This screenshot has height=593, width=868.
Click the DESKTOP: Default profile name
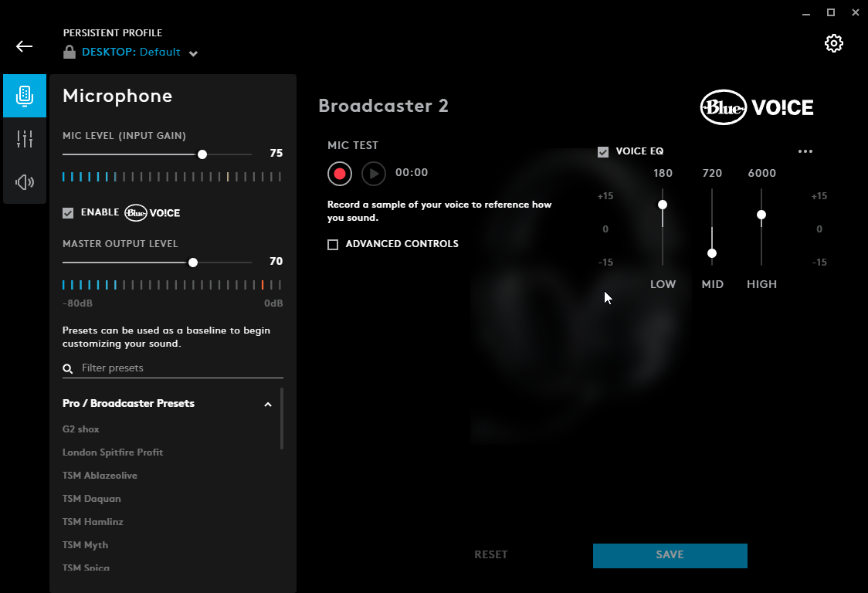point(131,52)
